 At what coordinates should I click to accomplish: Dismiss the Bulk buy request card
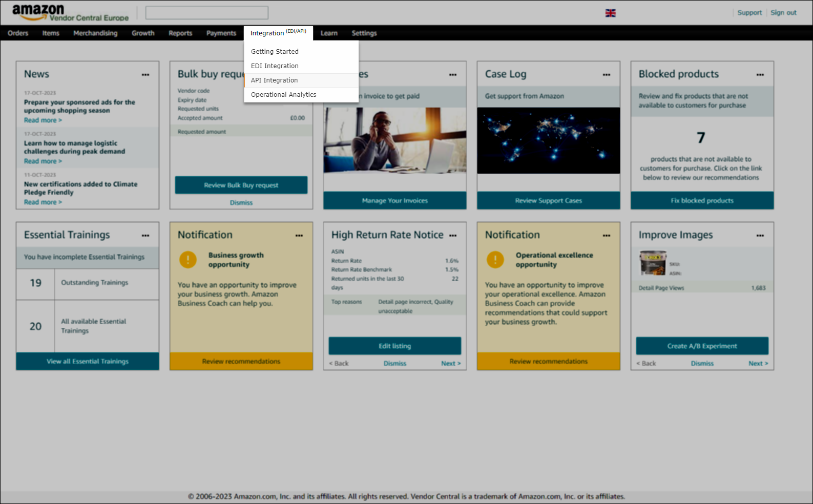tap(241, 203)
